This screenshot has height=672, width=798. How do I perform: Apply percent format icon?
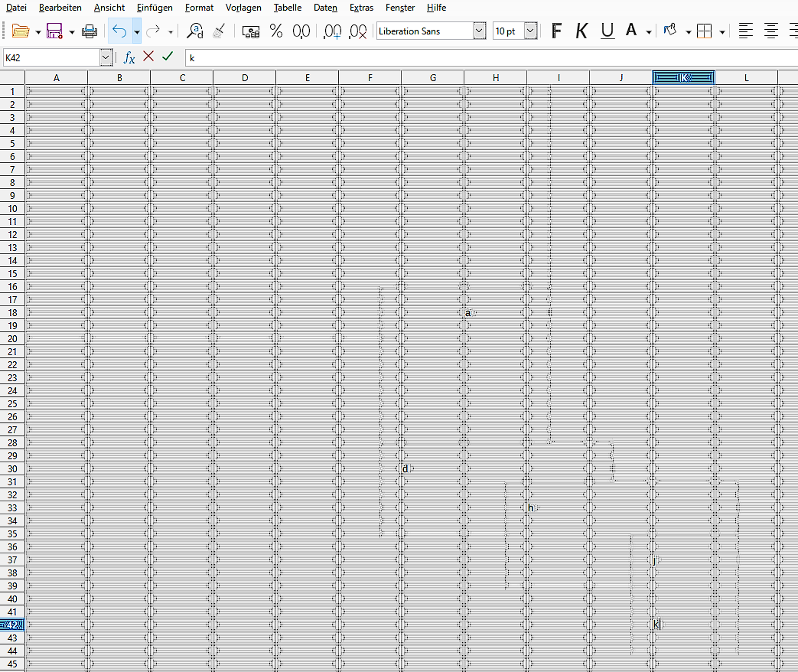(x=276, y=31)
